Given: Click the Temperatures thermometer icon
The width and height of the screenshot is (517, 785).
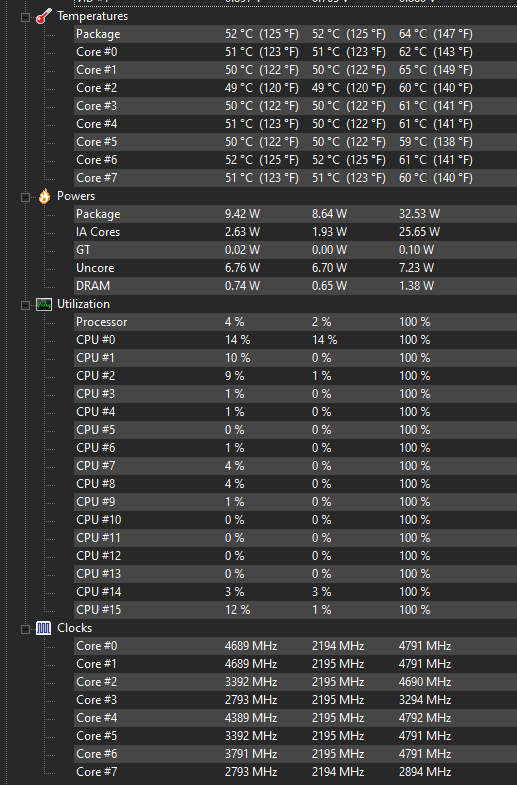Looking at the screenshot, I should coord(44,16).
